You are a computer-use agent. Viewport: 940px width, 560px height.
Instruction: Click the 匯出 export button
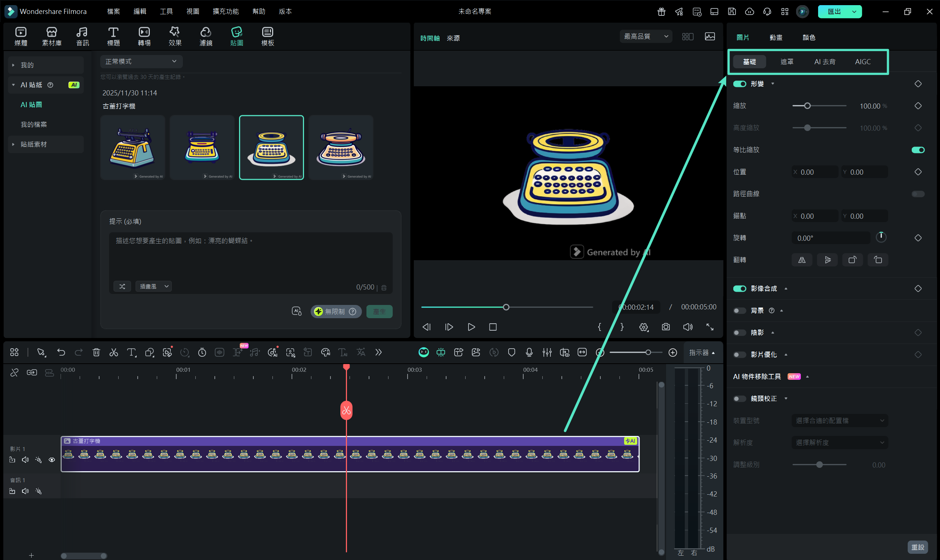(834, 11)
